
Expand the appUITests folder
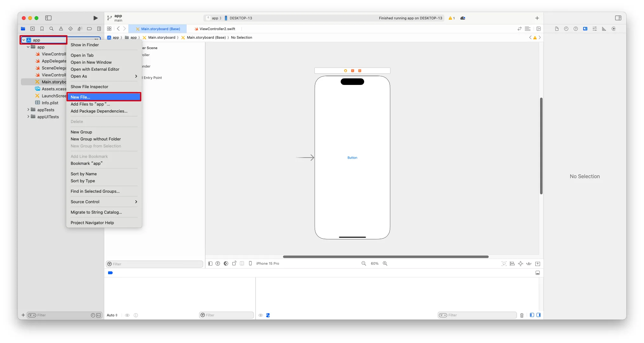(28, 117)
